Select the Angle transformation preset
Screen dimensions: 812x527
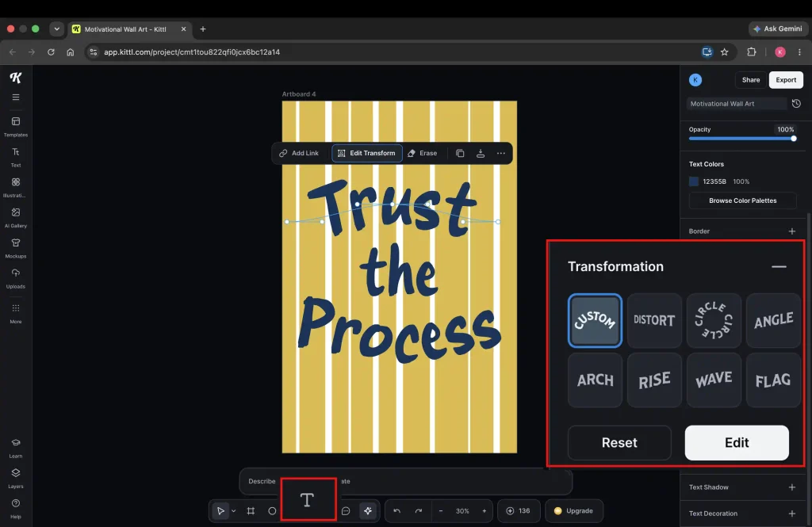click(773, 320)
